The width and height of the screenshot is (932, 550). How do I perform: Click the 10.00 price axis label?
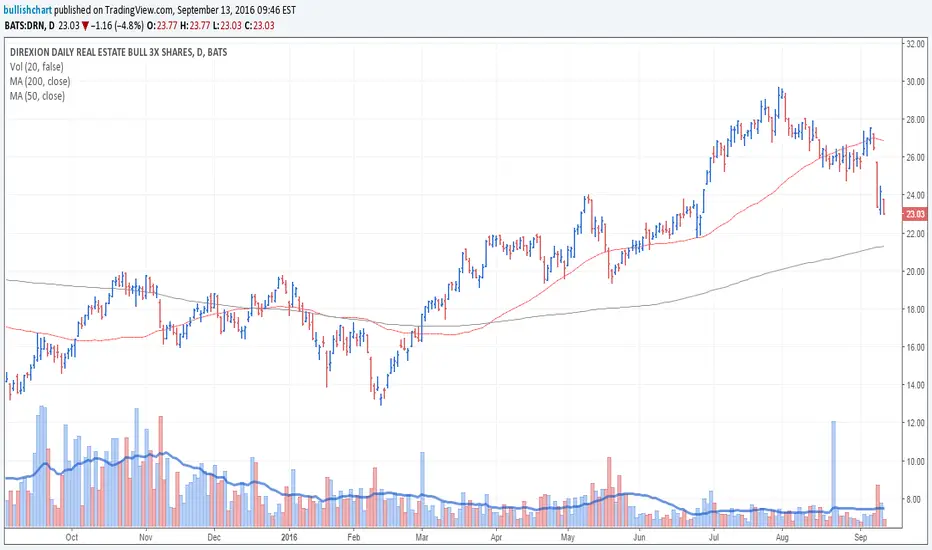click(x=915, y=461)
